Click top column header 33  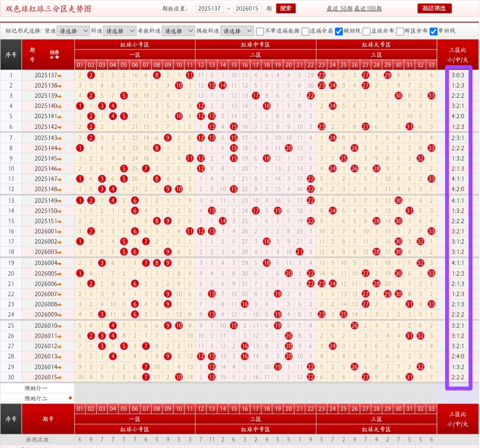431,65
